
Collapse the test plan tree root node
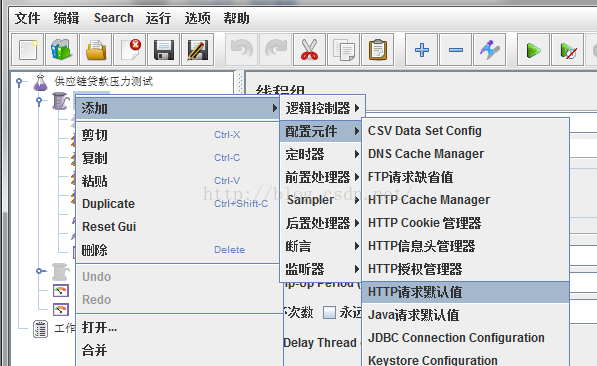pyautogui.click(x=20, y=81)
